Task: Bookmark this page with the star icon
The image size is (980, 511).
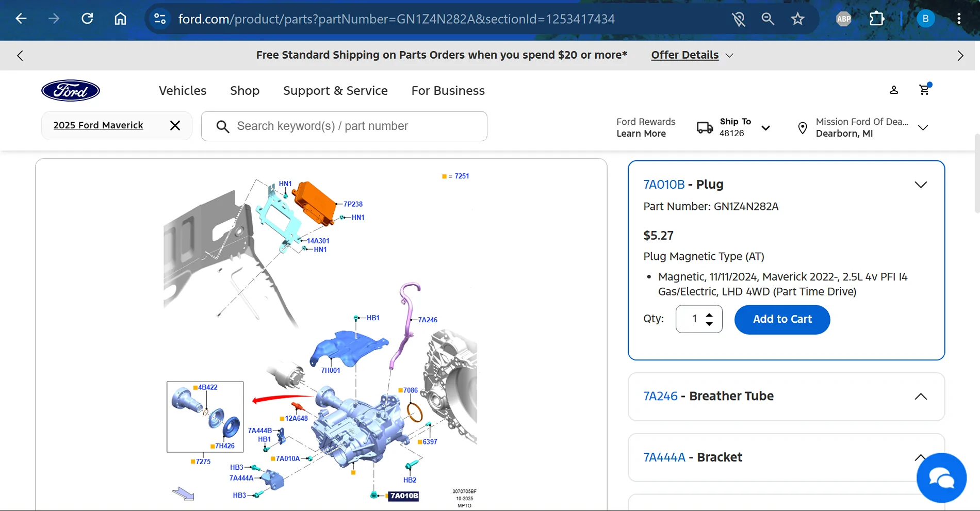Action: pyautogui.click(x=798, y=19)
